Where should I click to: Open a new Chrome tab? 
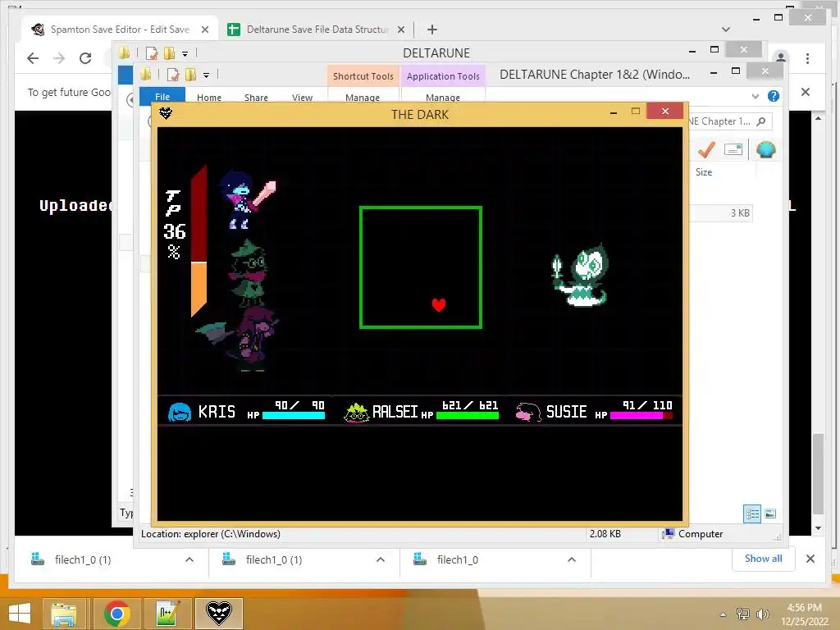click(x=431, y=30)
